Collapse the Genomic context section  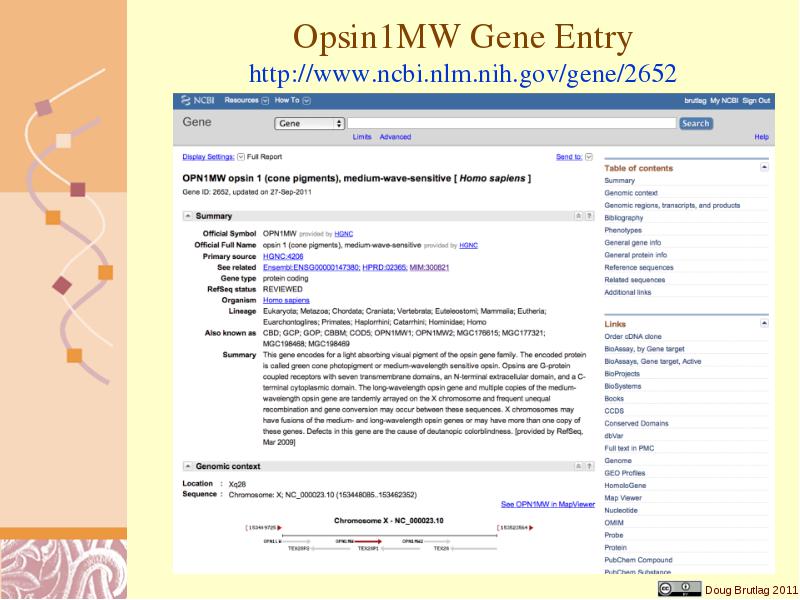coord(188,466)
